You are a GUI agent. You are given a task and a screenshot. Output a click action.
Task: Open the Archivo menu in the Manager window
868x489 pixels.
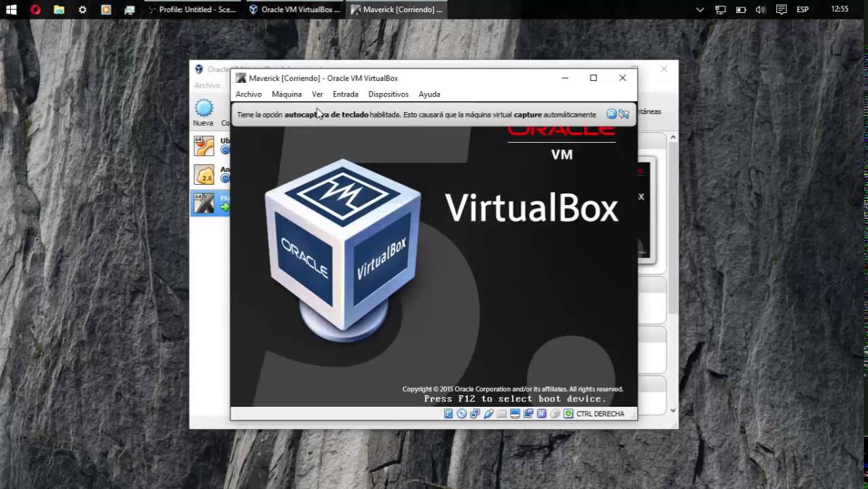[207, 86]
